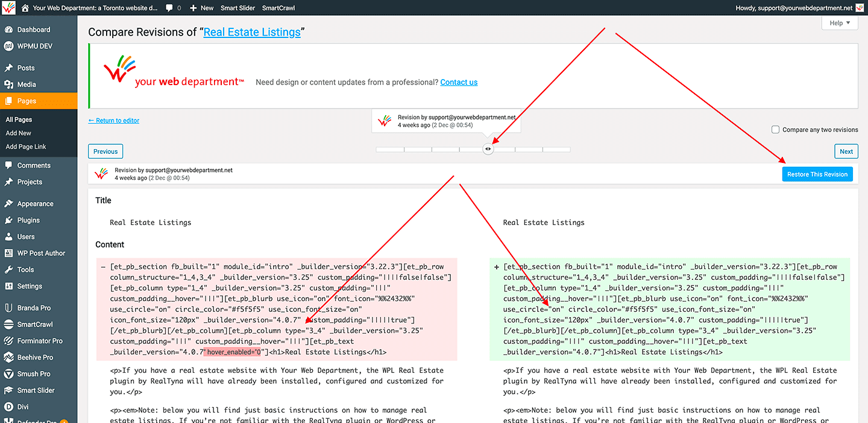Click the SmartCrawl icon in sidebar
The width and height of the screenshot is (868, 423).
(8, 324)
